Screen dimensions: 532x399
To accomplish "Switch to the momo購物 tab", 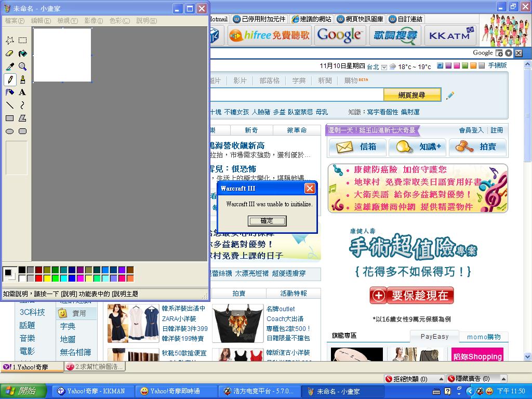I will tap(484, 337).
